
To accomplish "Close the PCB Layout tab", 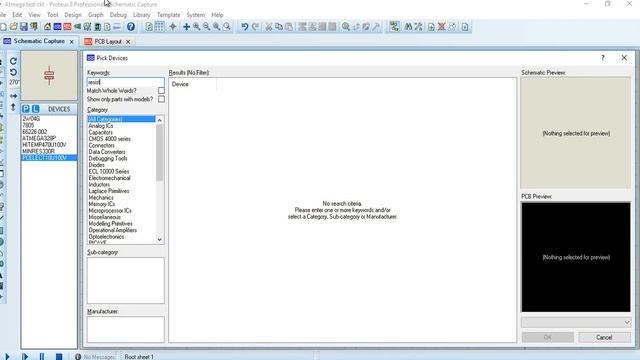I will point(128,42).
